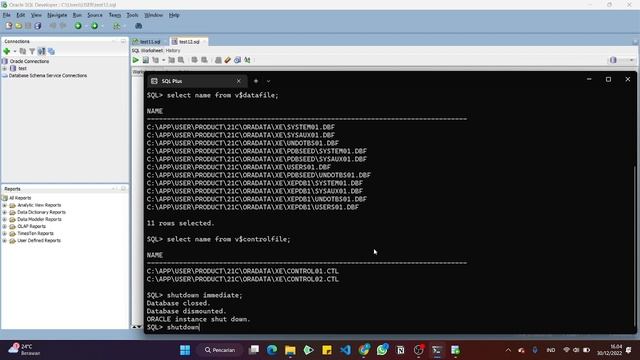Show hidden system tray icons chevron
This screenshot has height=360, width=640.
(508, 350)
